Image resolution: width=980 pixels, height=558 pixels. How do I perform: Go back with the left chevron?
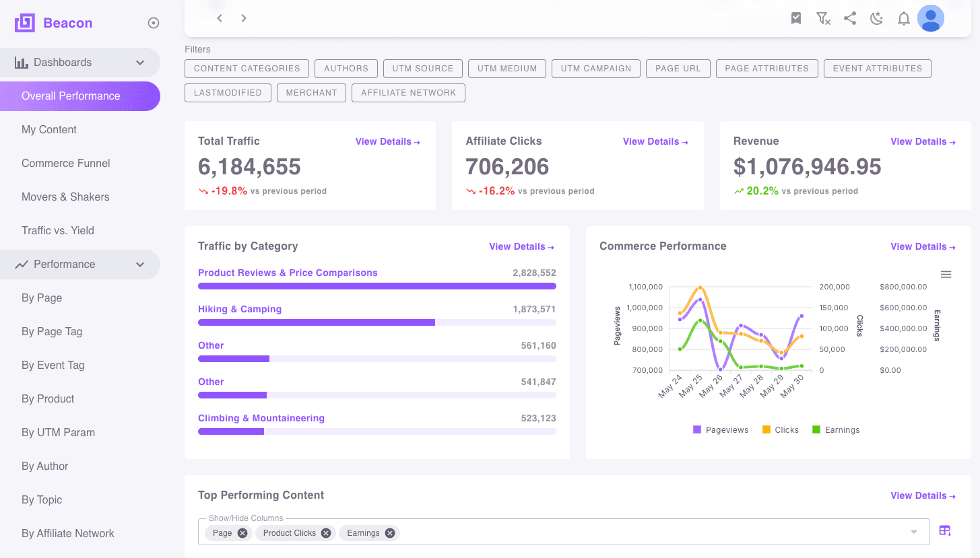click(220, 18)
